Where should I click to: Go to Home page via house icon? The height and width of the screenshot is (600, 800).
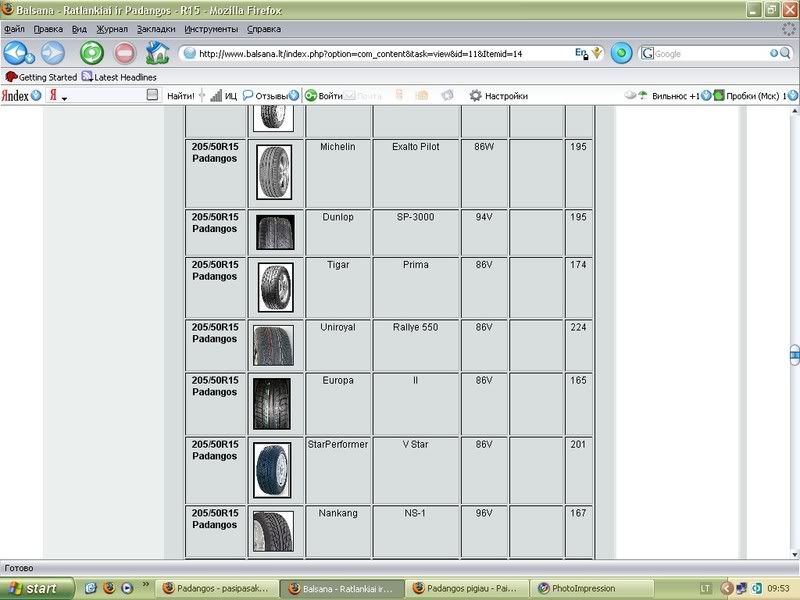(157, 54)
